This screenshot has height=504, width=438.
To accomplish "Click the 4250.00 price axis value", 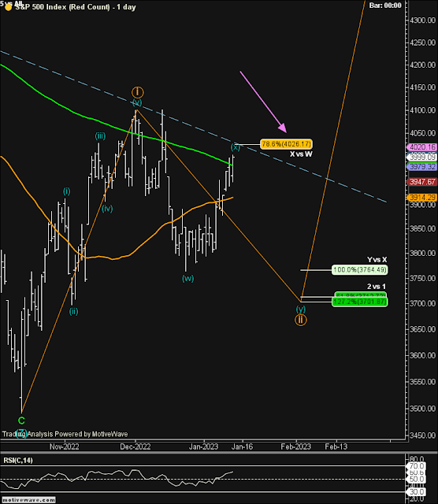I will (422, 43).
